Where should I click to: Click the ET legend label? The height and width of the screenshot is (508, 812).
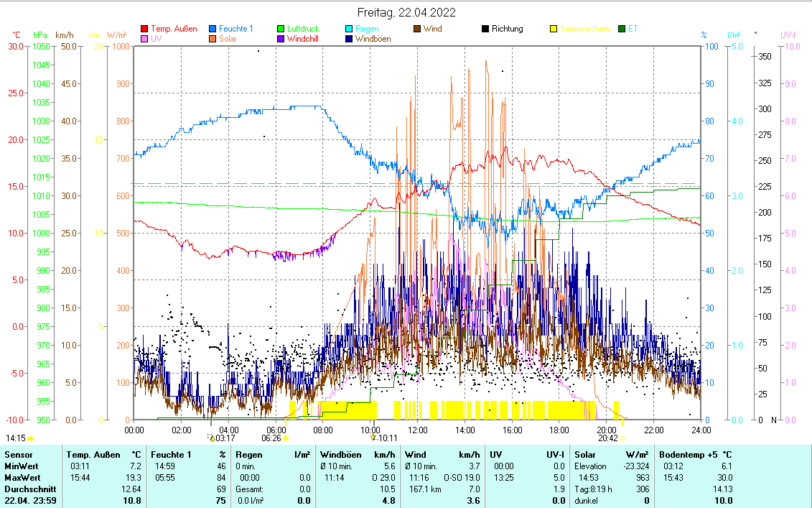coord(633,29)
